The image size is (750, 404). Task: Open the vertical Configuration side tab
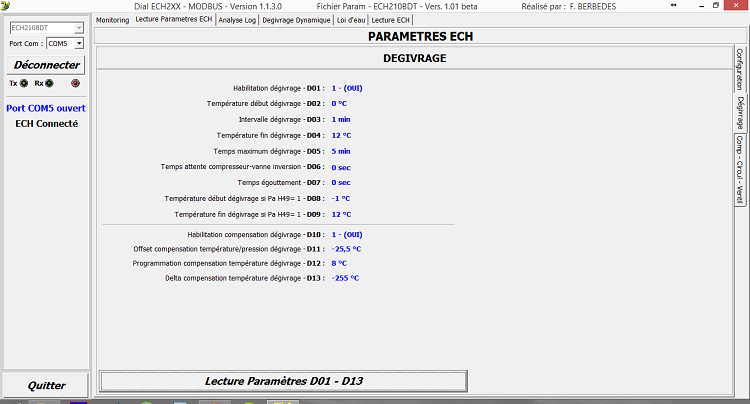pyautogui.click(x=740, y=68)
